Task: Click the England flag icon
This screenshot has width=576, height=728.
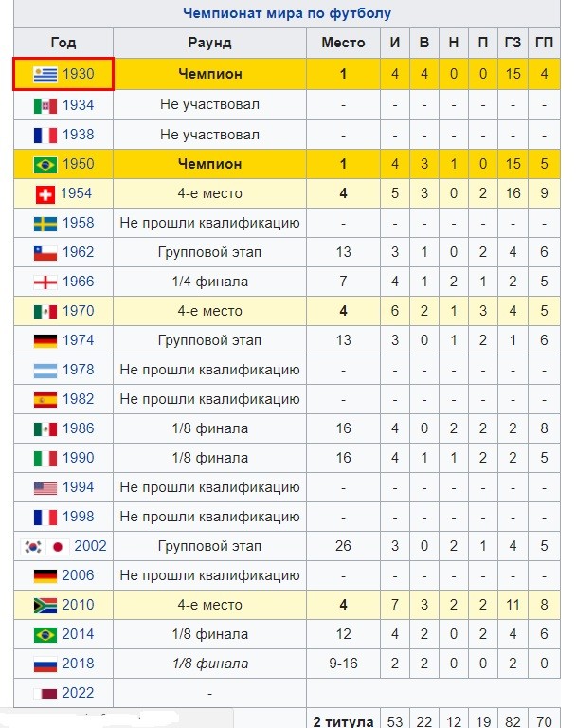Action: pos(45,282)
